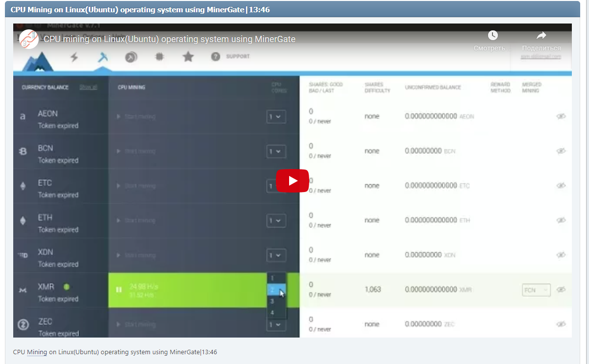This screenshot has height=364, width=589.
Task: Play the MinerGate CPU mining video
Action: pyautogui.click(x=292, y=181)
